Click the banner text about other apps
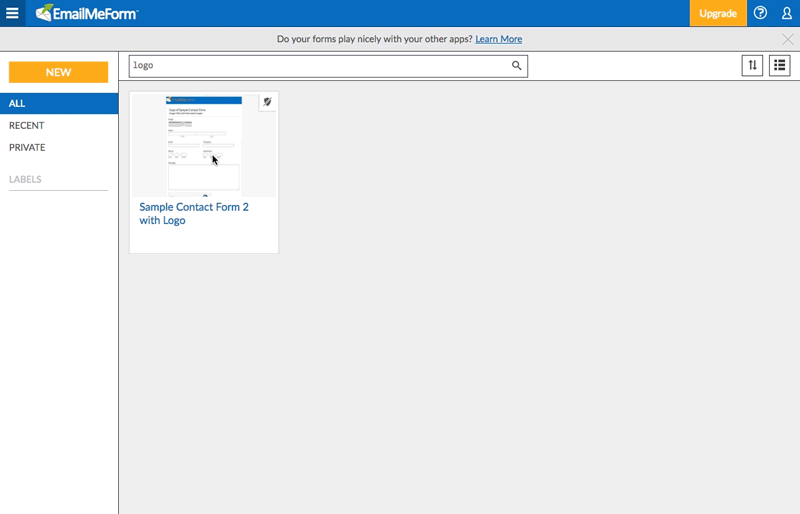 coord(373,39)
